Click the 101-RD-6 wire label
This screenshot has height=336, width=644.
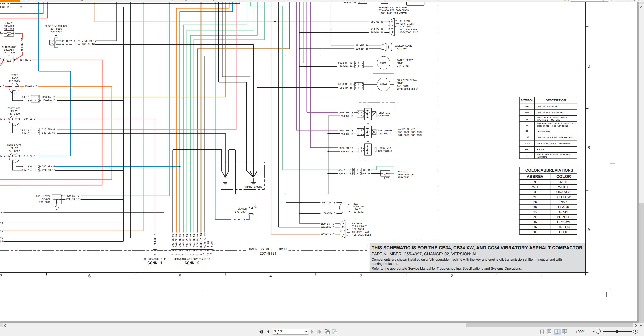pos(25,60)
